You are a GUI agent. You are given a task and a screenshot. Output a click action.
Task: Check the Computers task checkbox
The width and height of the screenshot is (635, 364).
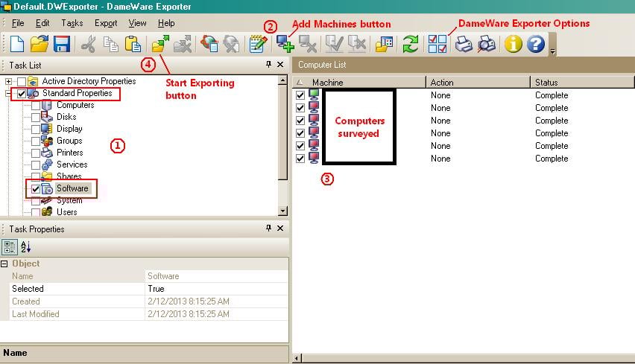pos(36,105)
